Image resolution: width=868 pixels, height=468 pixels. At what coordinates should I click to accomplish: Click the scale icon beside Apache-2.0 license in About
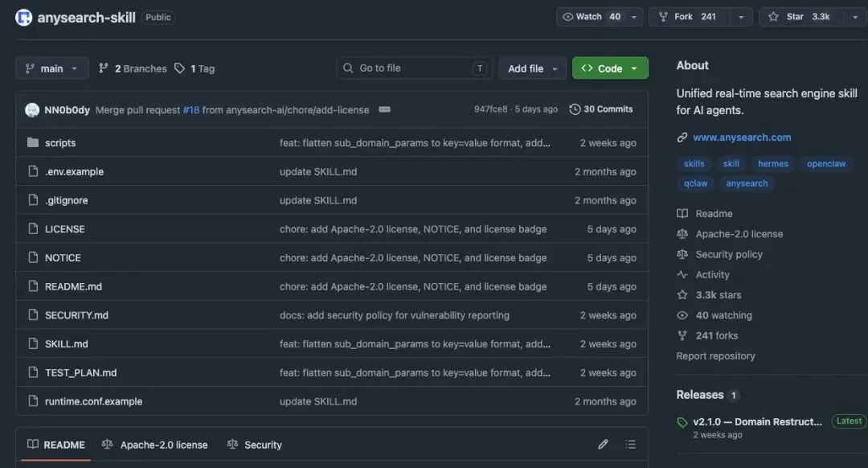point(682,234)
